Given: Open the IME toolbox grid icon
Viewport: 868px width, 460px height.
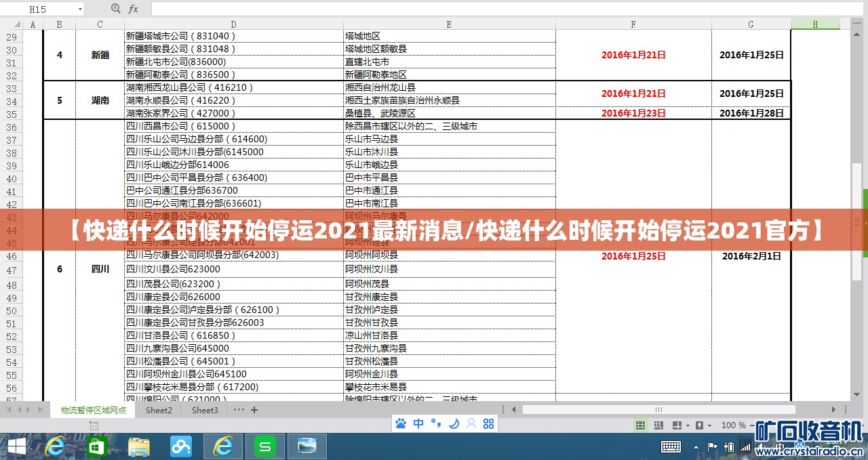Looking at the screenshot, I should point(488,424).
